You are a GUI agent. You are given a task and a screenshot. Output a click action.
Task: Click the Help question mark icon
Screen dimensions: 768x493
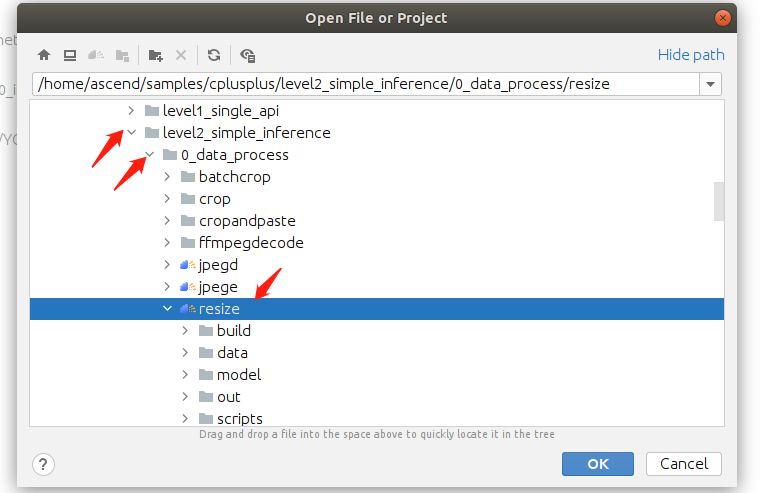[43, 464]
